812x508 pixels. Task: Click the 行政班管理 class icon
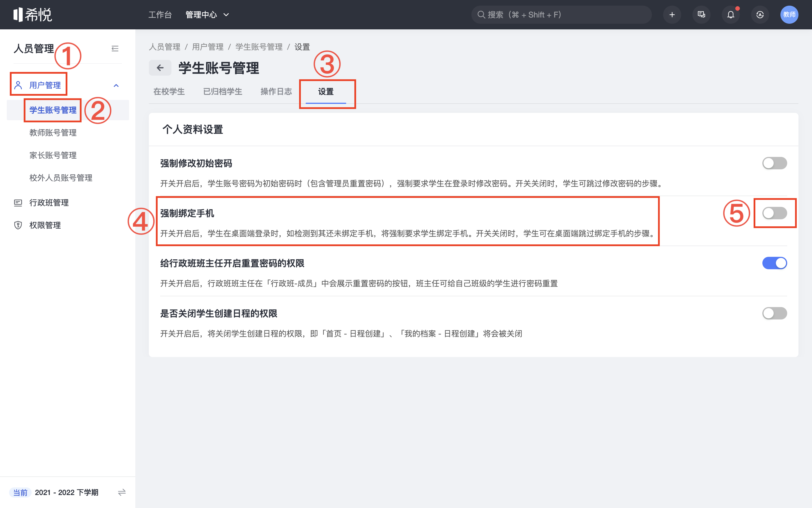pyautogui.click(x=18, y=203)
